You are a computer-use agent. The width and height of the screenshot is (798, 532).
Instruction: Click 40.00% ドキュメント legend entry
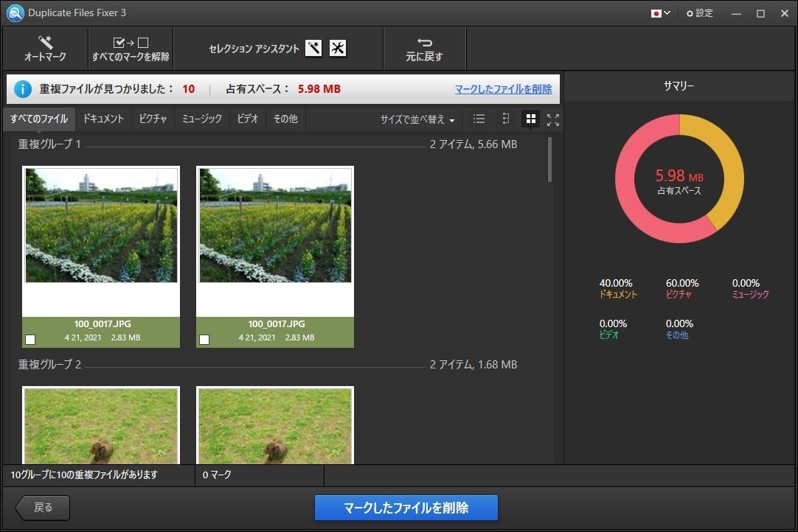618,288
